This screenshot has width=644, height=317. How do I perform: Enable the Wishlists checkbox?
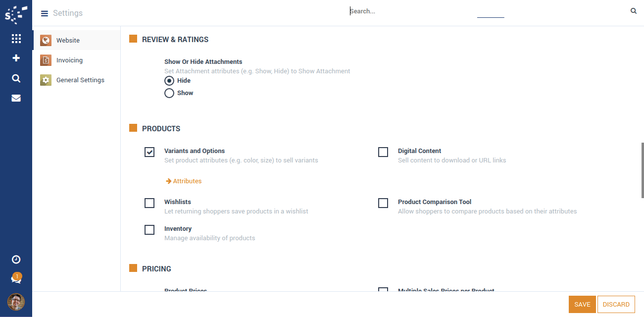point(149,203)
